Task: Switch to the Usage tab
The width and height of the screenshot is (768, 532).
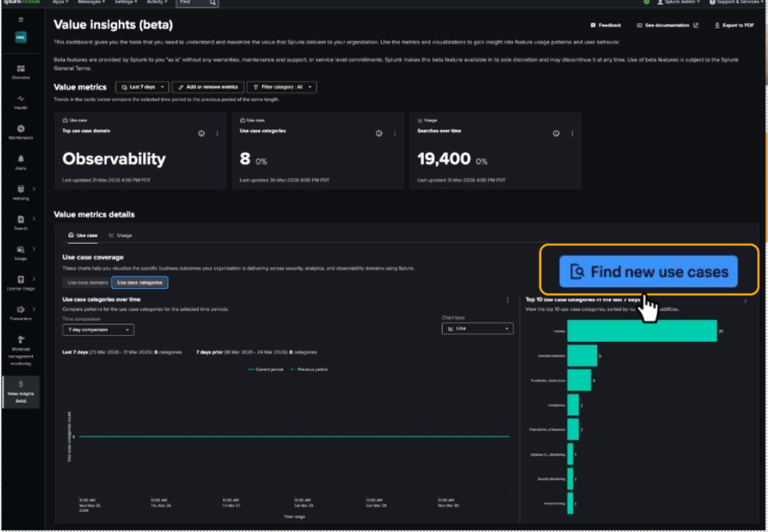Action: click(121, 235)
